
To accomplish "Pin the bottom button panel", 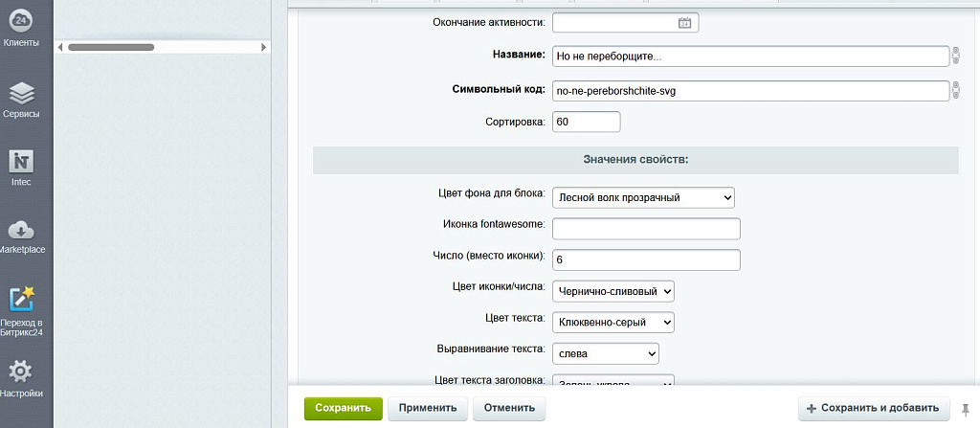I will (x=966, y=409).
